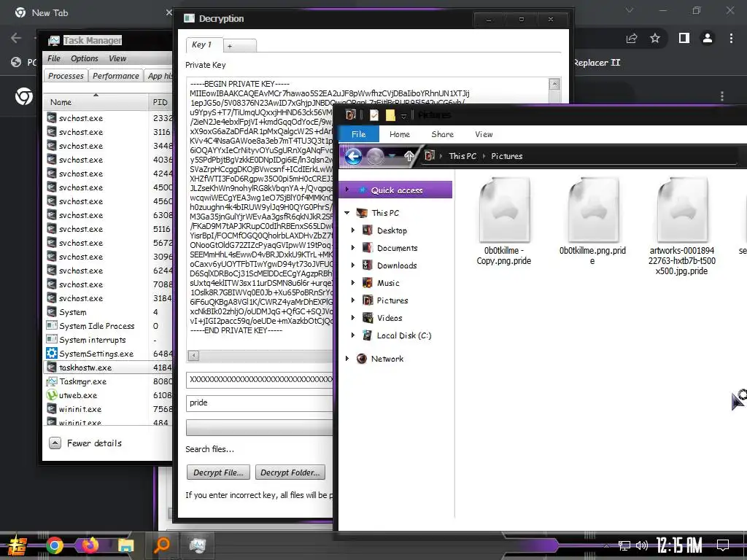Expand the Quick access tree node
The width and height of the screenshot is (747, 560).
point(347,190)
